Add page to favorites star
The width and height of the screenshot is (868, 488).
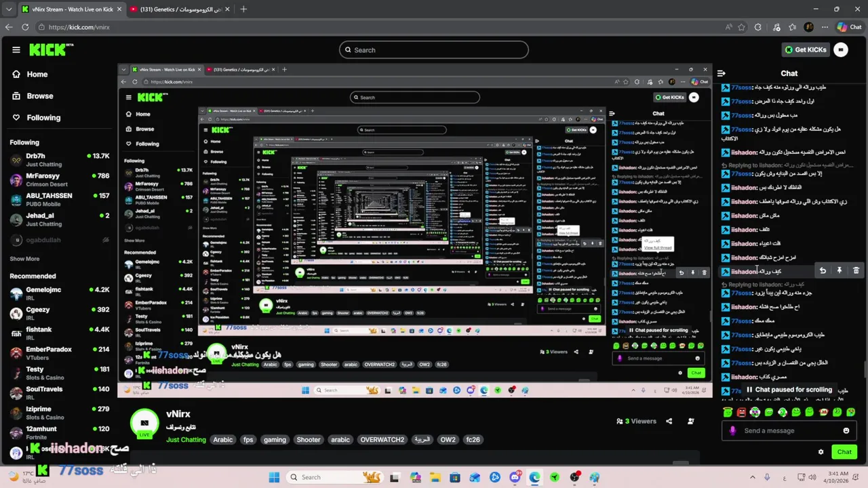(741, 27)
